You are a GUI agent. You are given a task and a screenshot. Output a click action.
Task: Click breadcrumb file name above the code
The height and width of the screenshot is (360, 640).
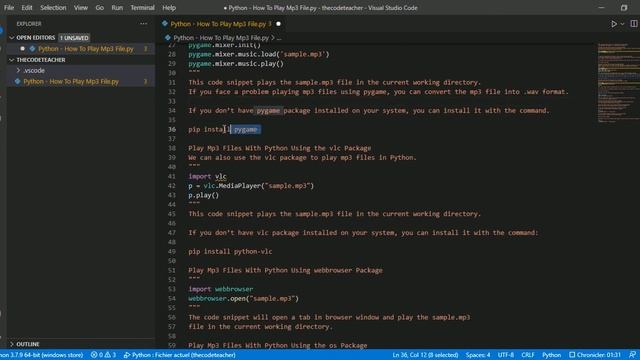(221, 38)
